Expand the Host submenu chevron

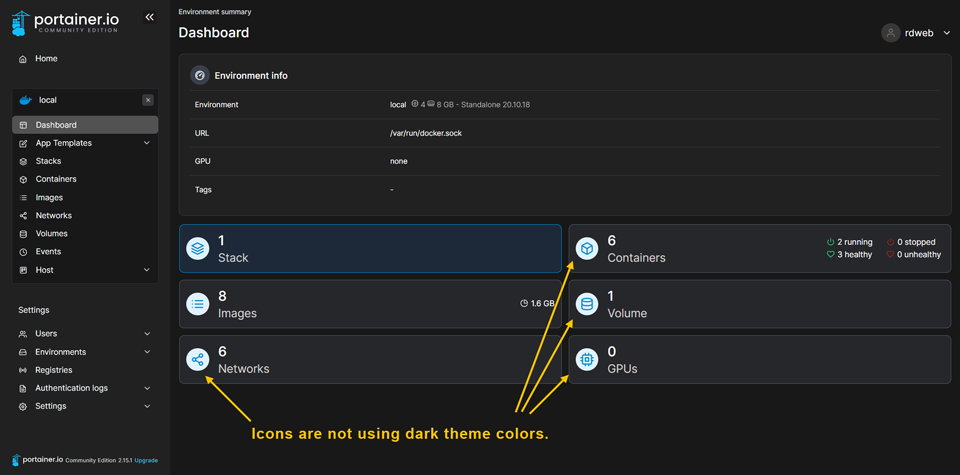pos(146,270)
